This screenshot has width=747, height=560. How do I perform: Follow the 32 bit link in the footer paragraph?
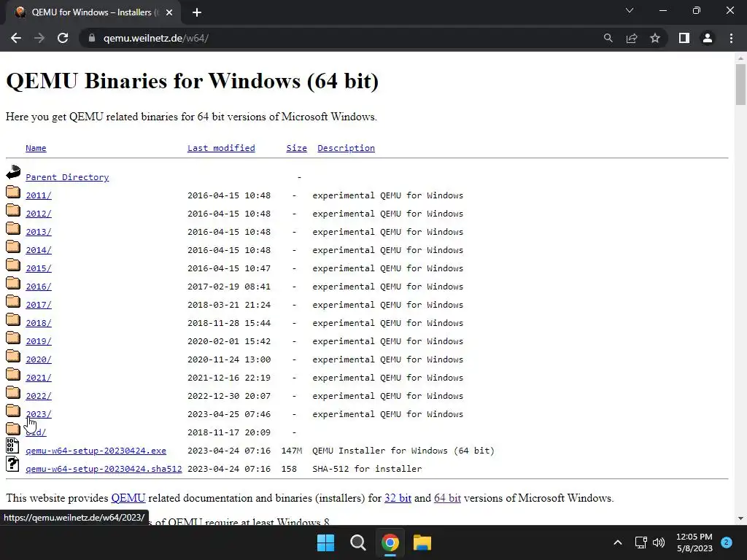(398, 498)
